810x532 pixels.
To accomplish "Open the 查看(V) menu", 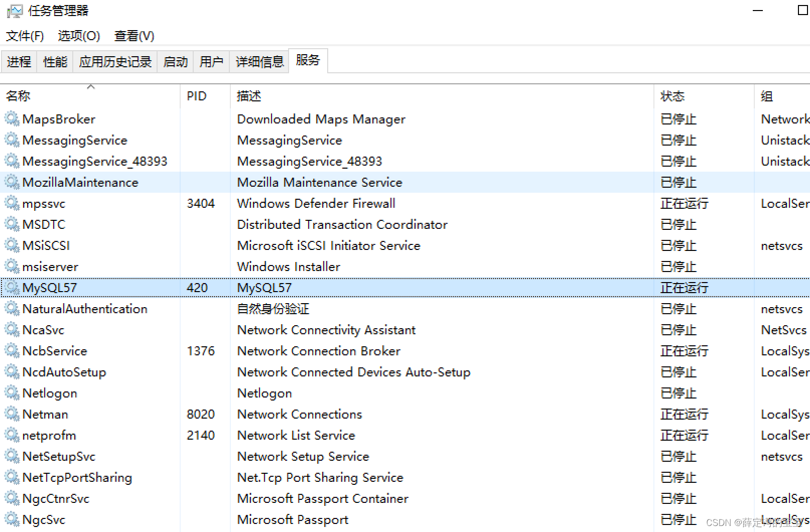I will (x=133, y=36).
